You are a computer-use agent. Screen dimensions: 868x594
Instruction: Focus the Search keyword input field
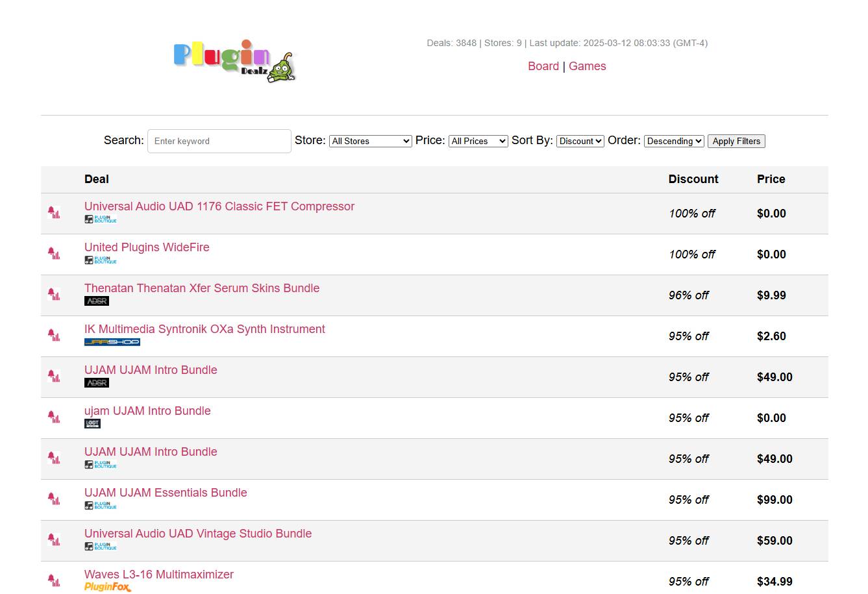[219, 141]
